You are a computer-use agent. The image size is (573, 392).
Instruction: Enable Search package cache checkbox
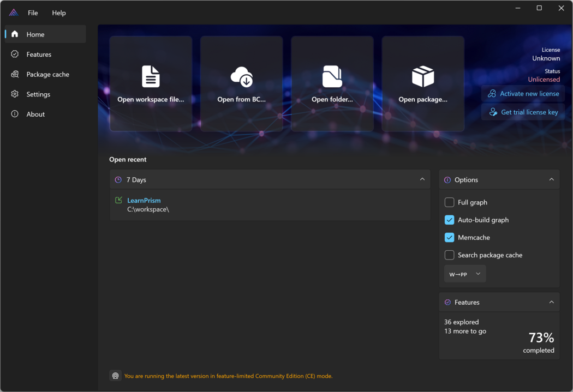449,255
